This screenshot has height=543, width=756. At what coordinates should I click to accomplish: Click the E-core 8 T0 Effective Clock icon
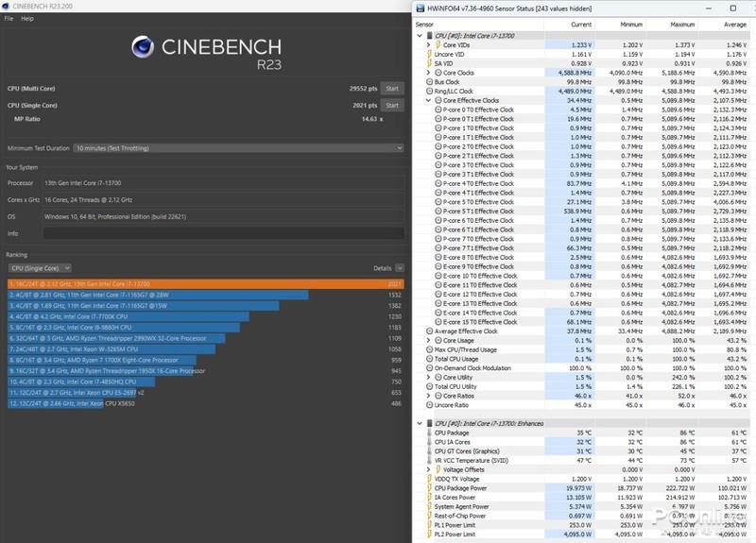coord(438,257)
